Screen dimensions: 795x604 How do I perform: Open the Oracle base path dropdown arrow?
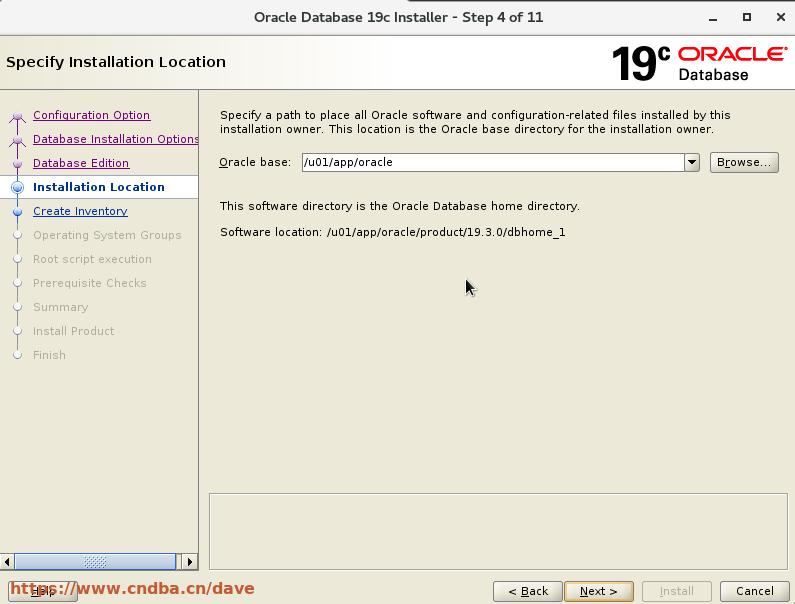pos(692,163)
